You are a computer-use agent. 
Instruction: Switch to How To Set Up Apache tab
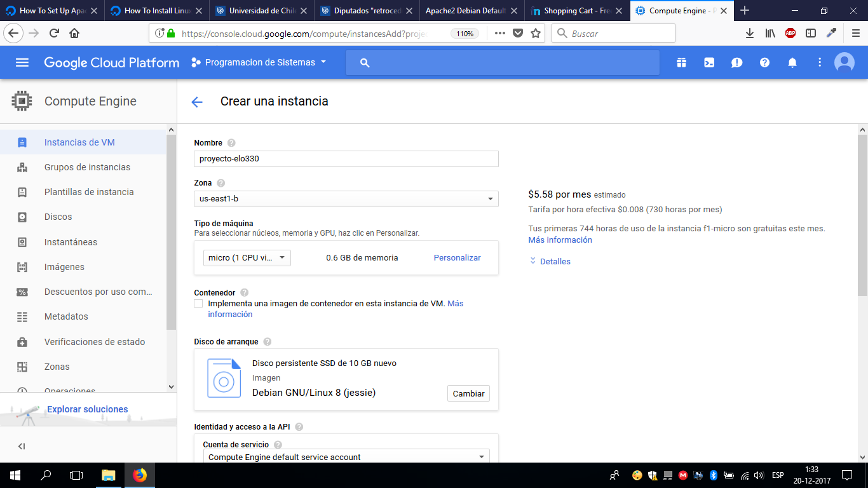point(52,11)
